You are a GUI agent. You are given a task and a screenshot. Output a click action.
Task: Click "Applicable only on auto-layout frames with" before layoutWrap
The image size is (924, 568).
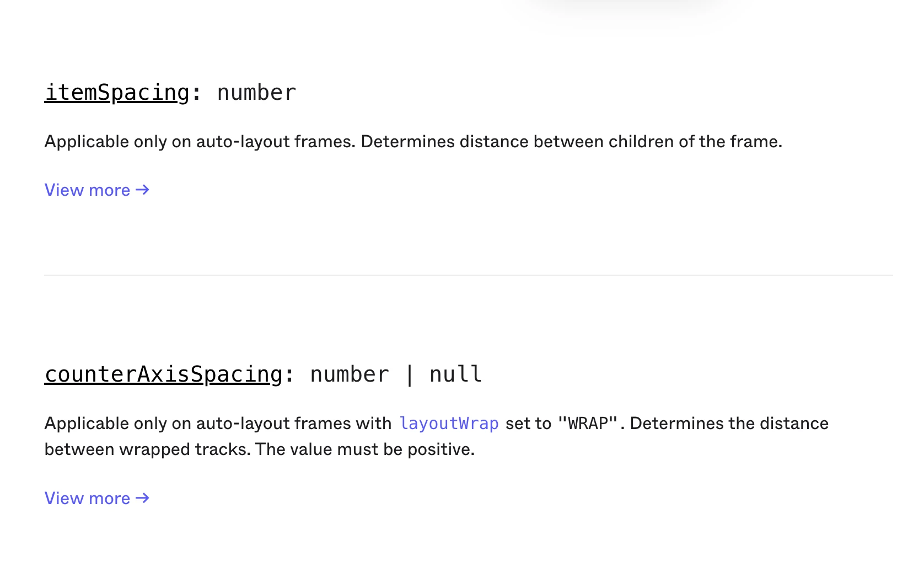(x=218, y=424)
